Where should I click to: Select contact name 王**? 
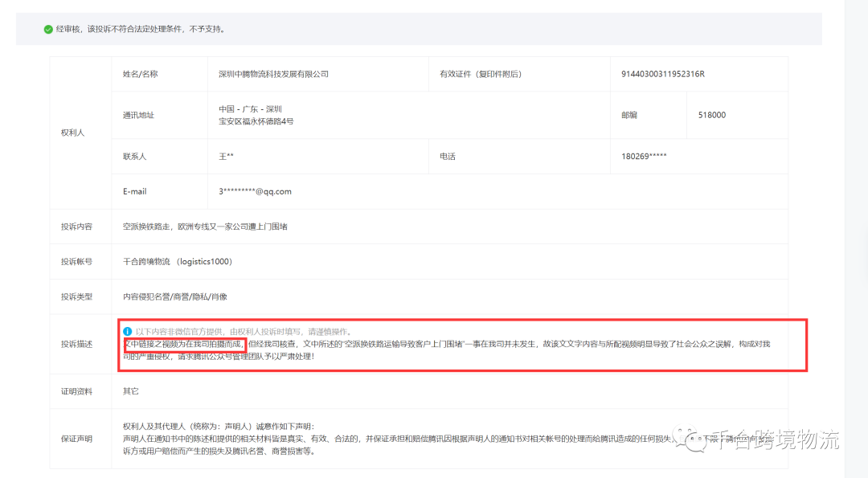(226, 157)
